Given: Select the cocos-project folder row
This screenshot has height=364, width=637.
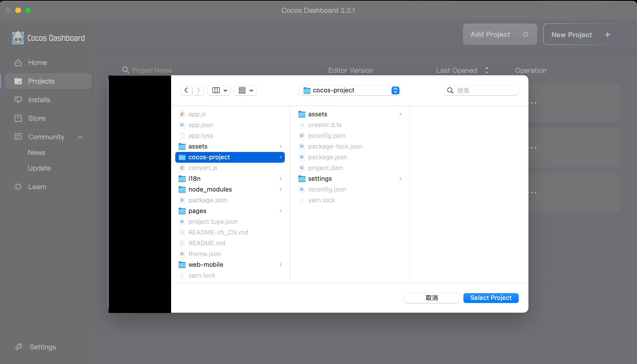Looking at the screenshot, I should (230, 157).
